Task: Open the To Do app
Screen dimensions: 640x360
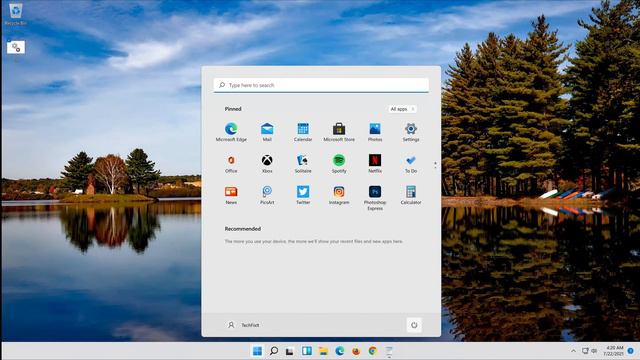Action: click(411, 164)
